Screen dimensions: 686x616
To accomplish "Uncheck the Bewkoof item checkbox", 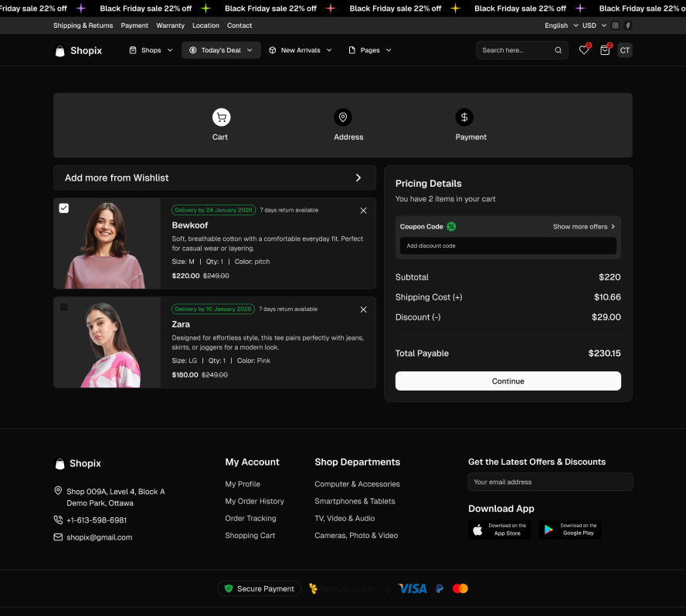I will [64, 208].
